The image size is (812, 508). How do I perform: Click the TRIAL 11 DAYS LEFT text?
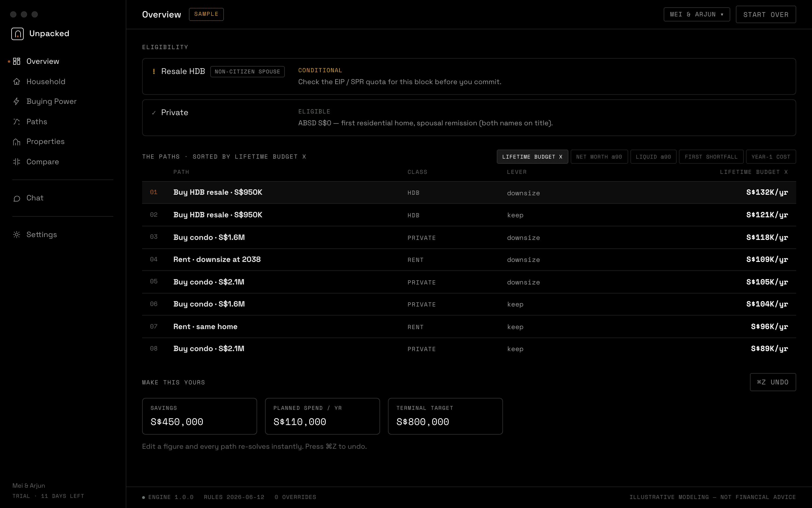(48, 496)
